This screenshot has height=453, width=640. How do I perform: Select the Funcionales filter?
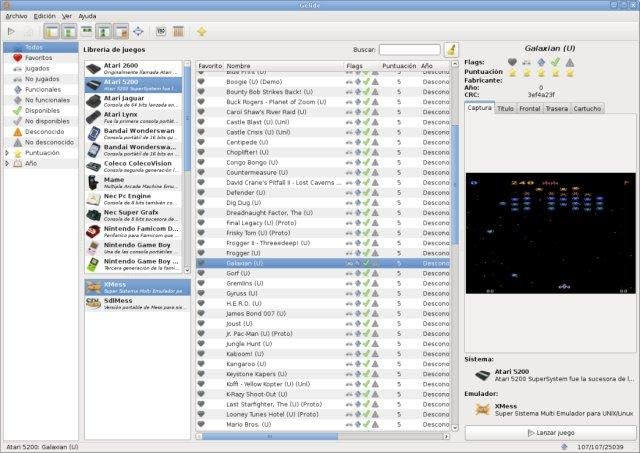[x=41, y=89]
